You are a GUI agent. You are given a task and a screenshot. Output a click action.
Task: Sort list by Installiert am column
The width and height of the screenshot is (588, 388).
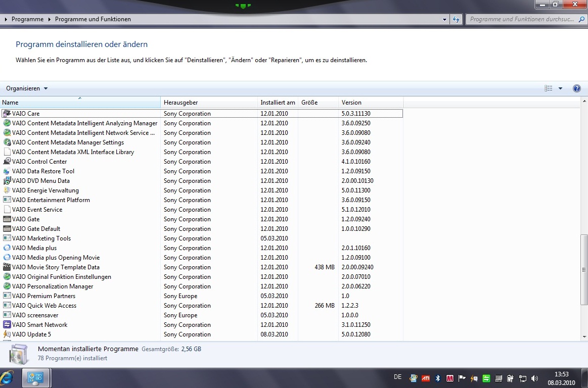pos(278,103)
